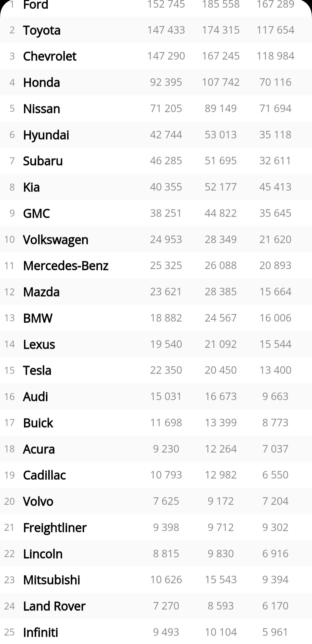
Task: Select the GMC brand entry
Action: point(36,214)
